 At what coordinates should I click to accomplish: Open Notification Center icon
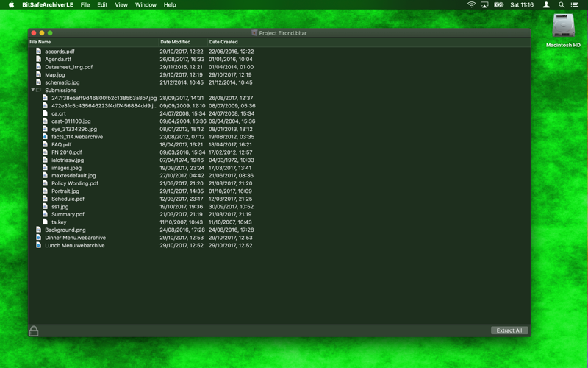575,5
